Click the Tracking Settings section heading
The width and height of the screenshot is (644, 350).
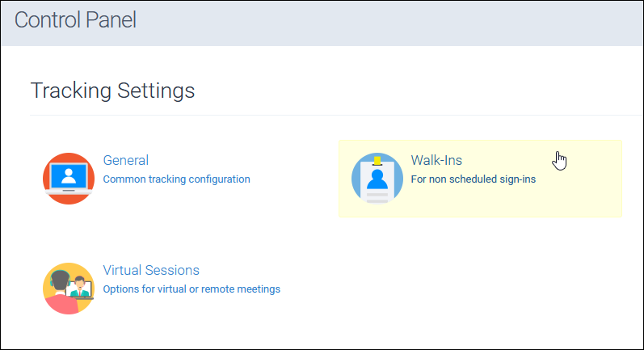(x=112, y=91)
